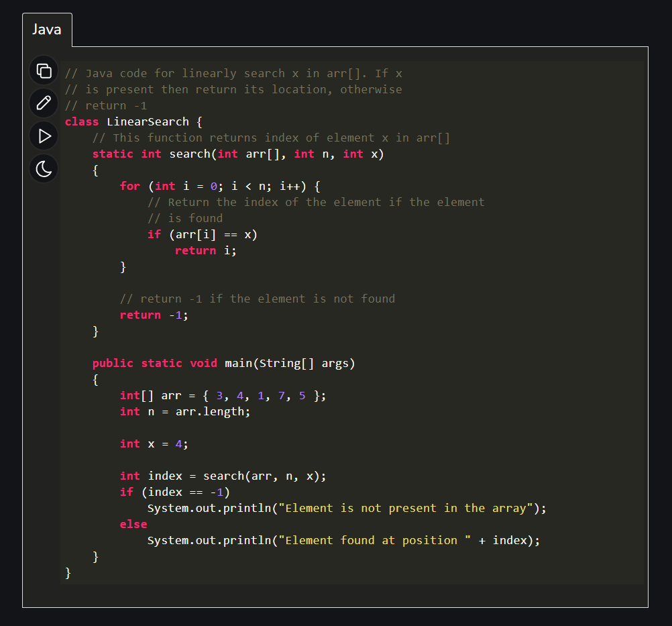Click the comment '// return -1 if the element is not found'
This screenshot has height=626, width=672.
(x=257, y=299)
